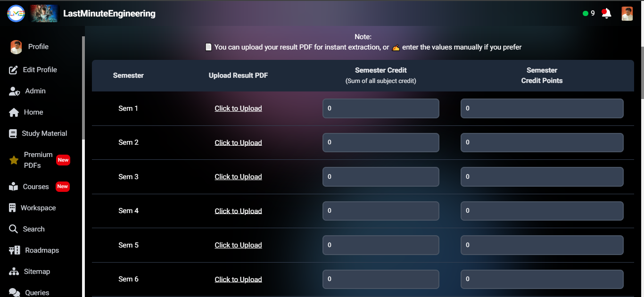Click the banner thumbnail beside the logo
The width and height of the screenshot is (644, 297).
point(44,13)
